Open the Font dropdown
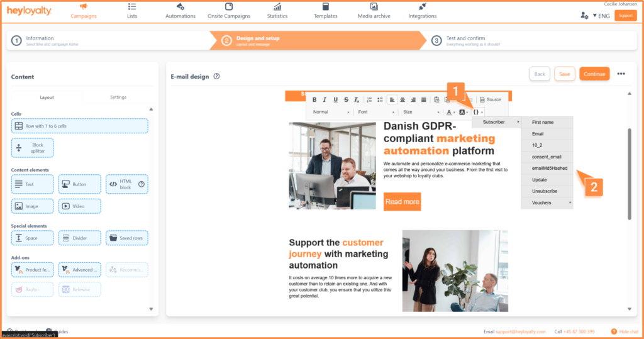 374,112
